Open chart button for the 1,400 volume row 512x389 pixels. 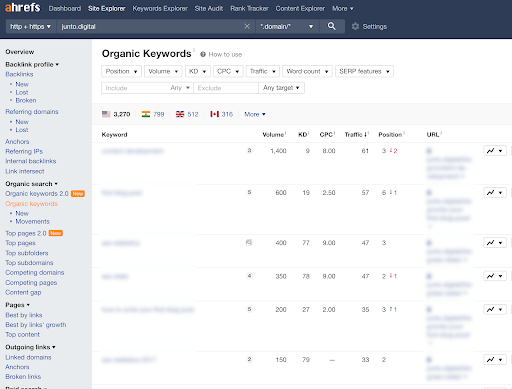click(x=495, y=151)
